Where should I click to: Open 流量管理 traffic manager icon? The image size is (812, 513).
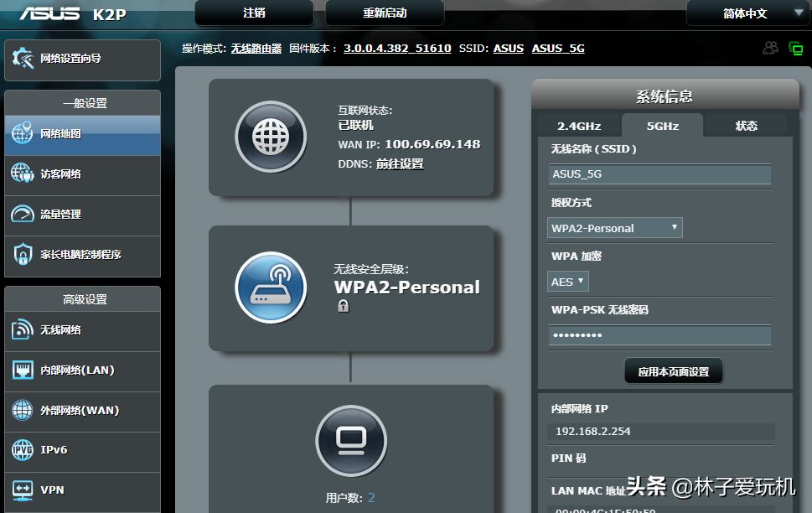pos(23,214)
